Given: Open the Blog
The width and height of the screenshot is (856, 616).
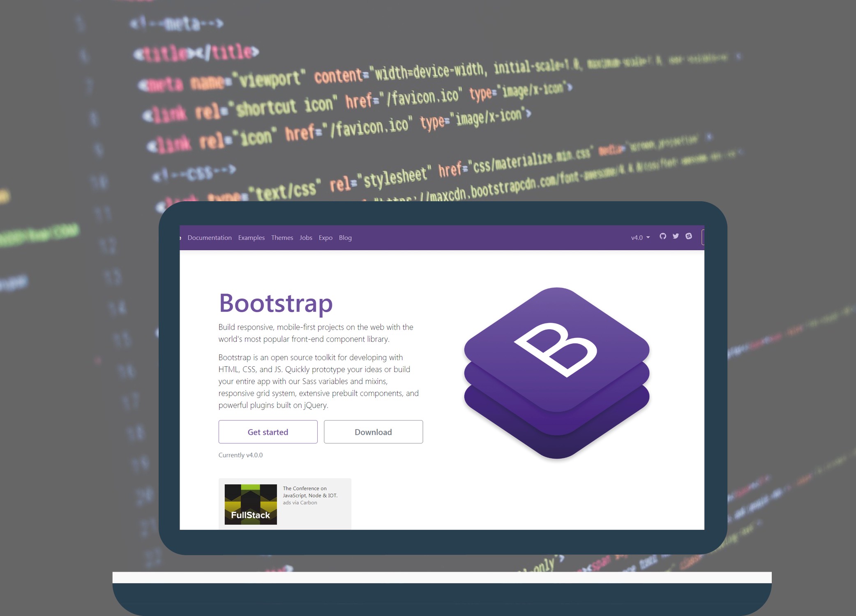Looking at the screenshot, I should (x=345, y=237).
